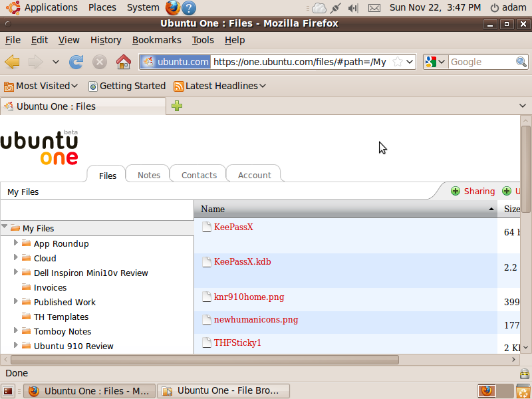Expand the Cloud folder arrow

tap(15, 257)
